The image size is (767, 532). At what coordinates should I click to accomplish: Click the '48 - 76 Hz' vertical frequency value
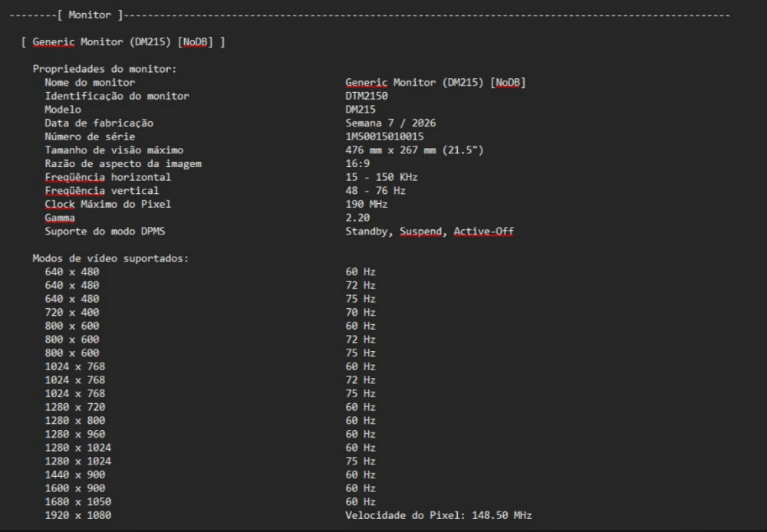pos(375,191)
